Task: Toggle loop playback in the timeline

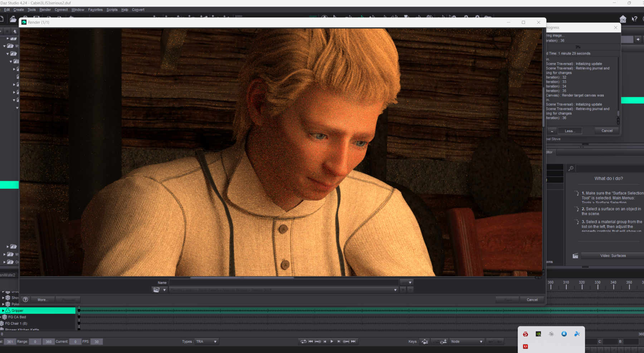Action: coord(303,342)
